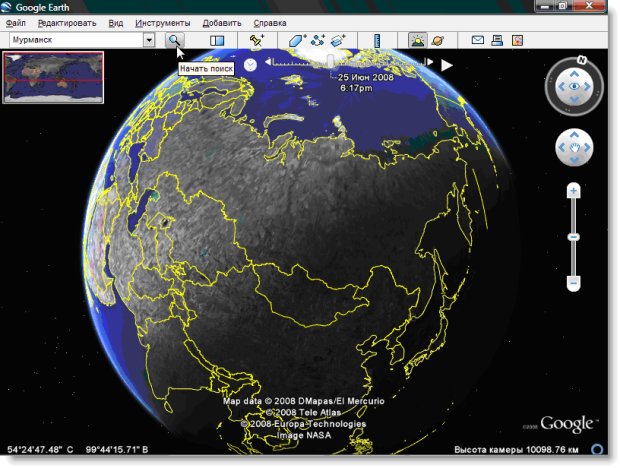Zoom in with plus button
Screen dimensions: 620x468
573,191
